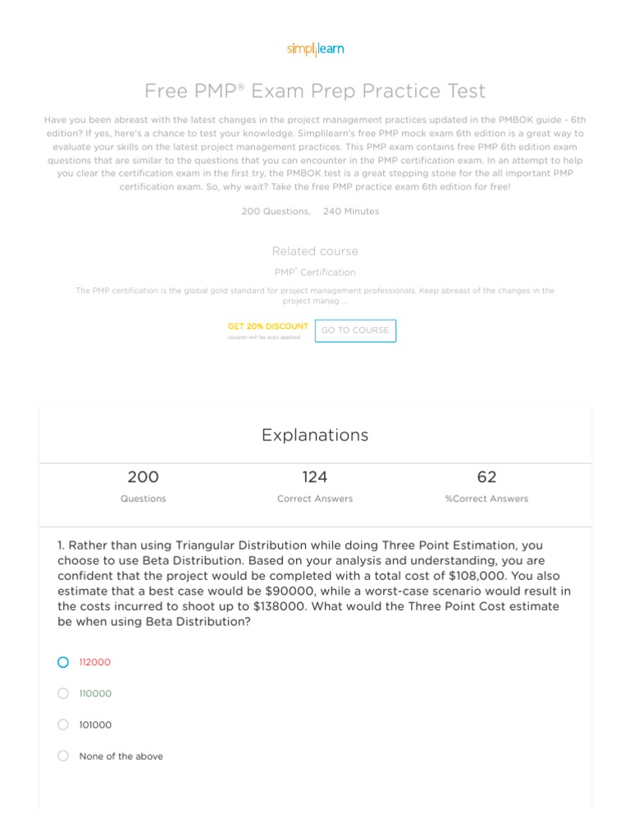Select the 112000 radio button
This screenshot has height=840, width=630.
click(x=63, y=662)
